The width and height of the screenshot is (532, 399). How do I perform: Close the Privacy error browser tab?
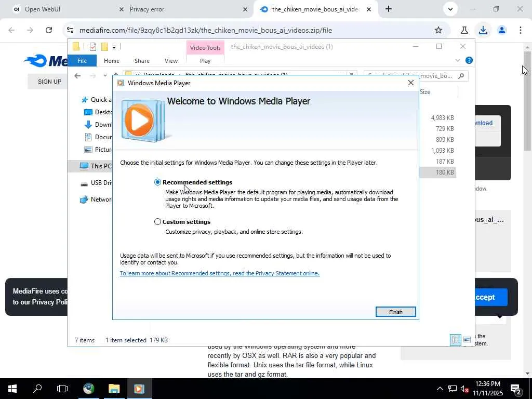245,9
